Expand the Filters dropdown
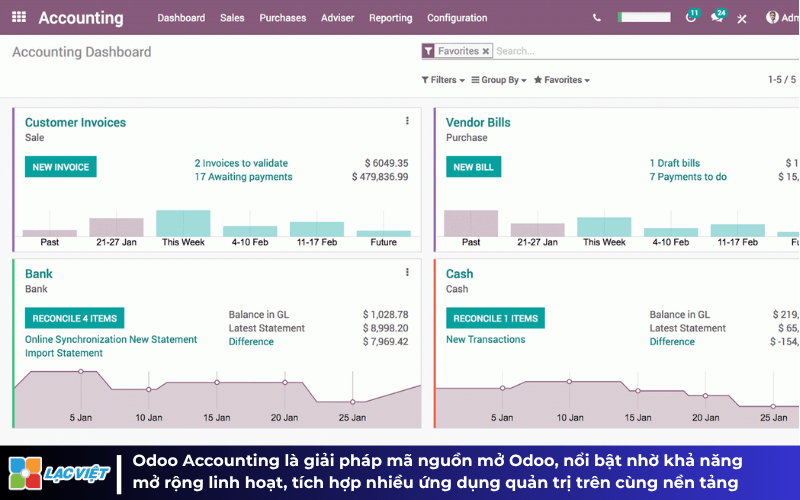 [443, 80]
